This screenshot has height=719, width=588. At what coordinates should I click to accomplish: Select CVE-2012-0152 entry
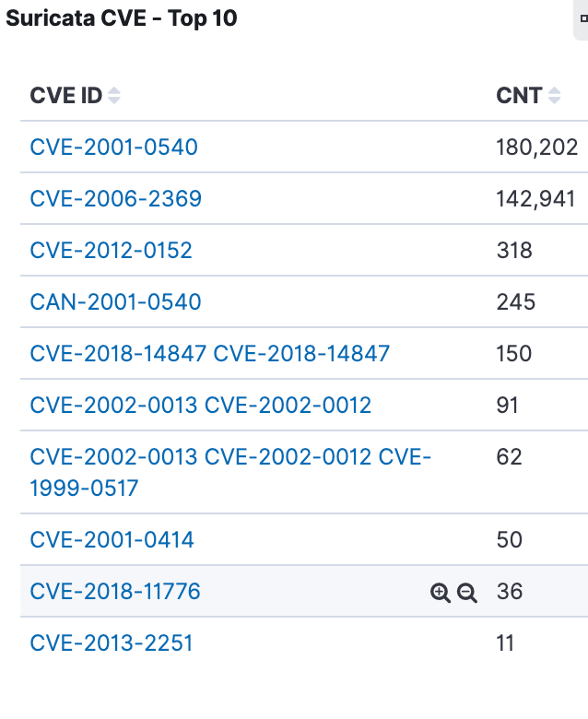click(111, 250)
